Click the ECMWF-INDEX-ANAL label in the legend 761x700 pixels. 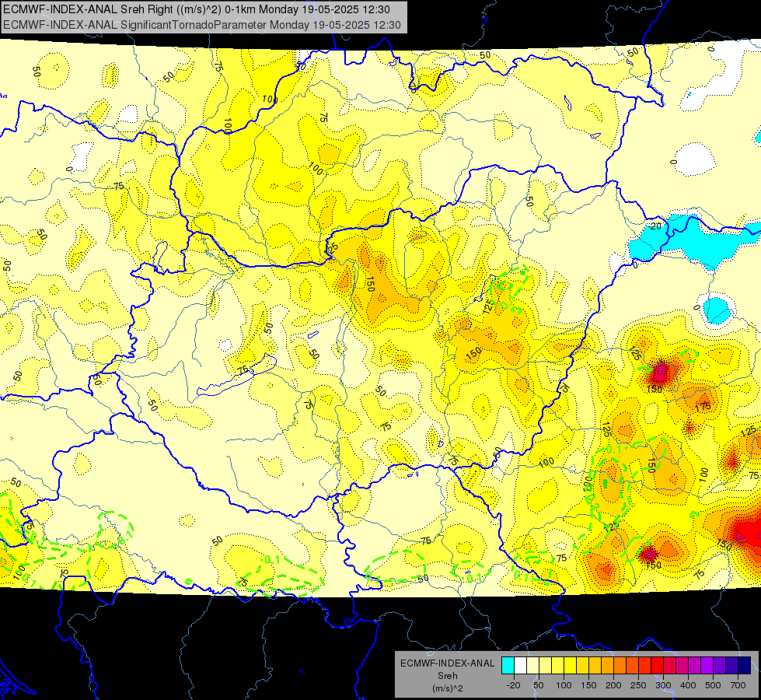click(447, 663)
